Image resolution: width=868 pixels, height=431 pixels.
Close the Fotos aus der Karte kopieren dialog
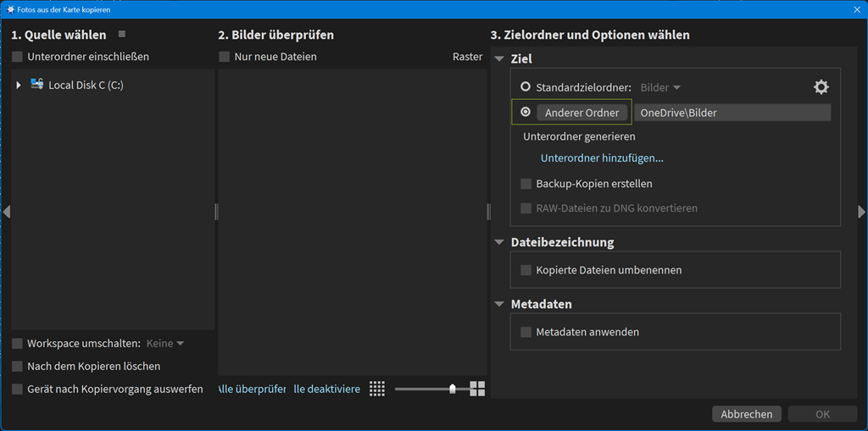[857, 9]
